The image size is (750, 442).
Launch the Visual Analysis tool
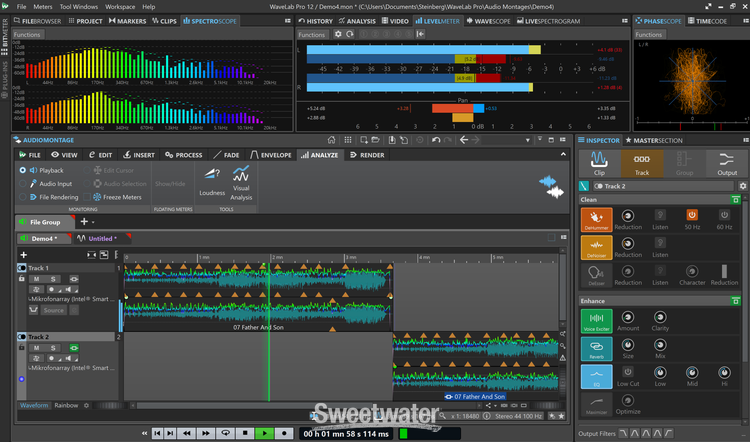pos(241,178)
